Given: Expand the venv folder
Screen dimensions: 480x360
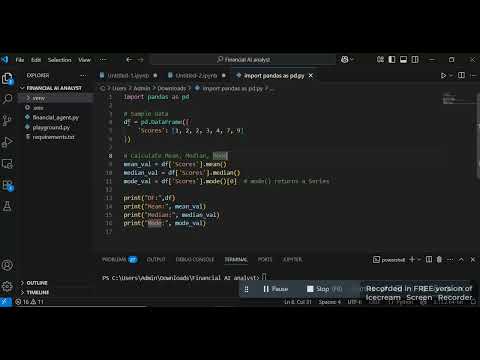Looking at the screenshot, I should pos(38,98).
